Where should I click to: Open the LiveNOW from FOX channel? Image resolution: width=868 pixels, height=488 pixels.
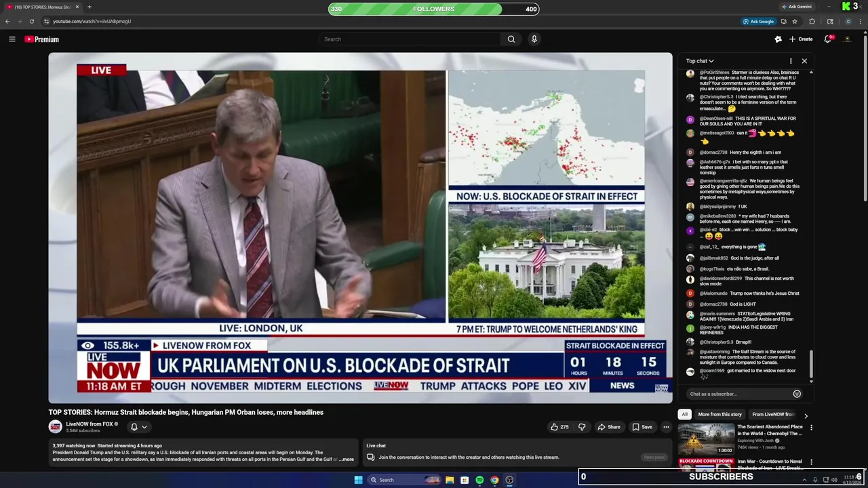pyautogui.click(x=90, y=424)
